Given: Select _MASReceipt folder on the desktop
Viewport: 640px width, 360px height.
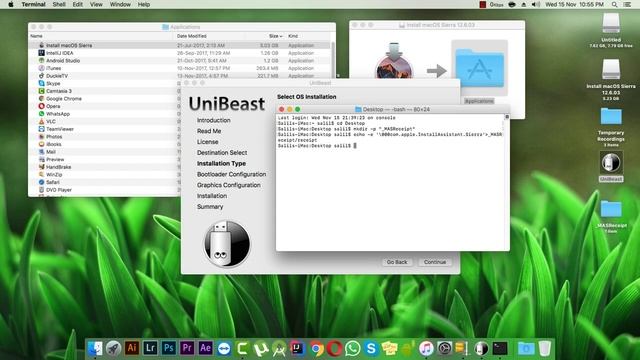Looking at the screenshot, I should 611,209.
